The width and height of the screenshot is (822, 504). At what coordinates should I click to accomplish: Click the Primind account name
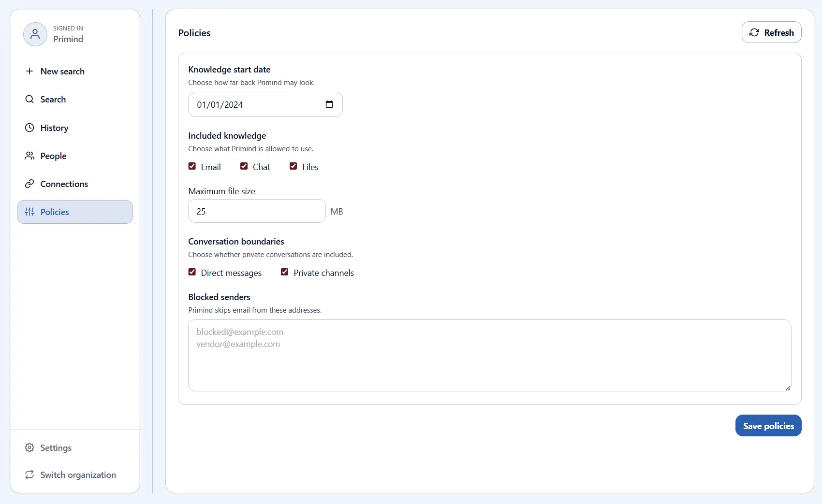pos(68,39)
